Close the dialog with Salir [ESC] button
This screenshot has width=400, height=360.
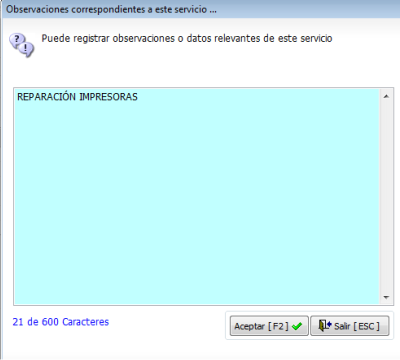click(350, 326)
